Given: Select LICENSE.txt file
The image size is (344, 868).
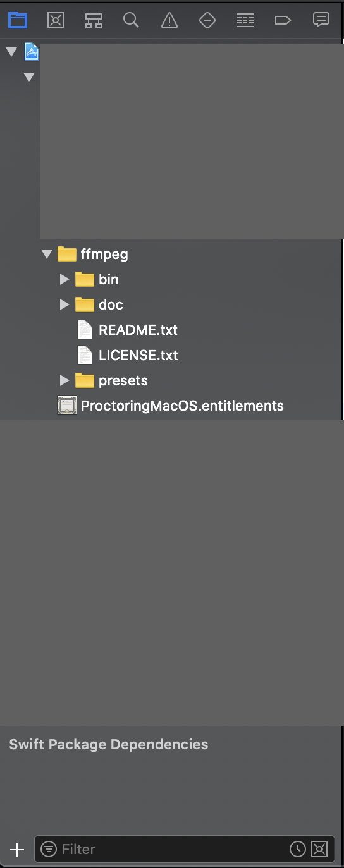Looking at the screenshot, I should pyautogui.click(x=138, y=355).
